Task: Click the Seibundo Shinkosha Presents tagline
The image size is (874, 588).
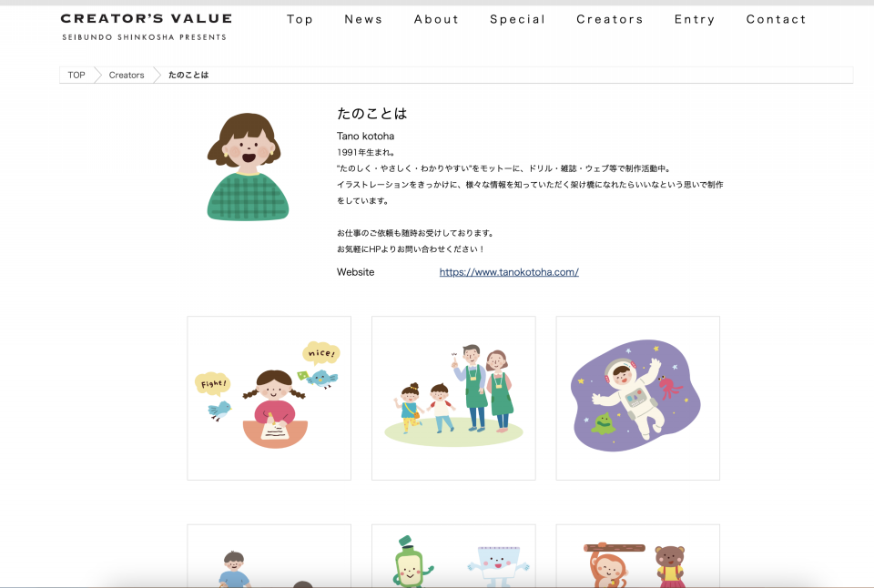Action: coord(145,37)
